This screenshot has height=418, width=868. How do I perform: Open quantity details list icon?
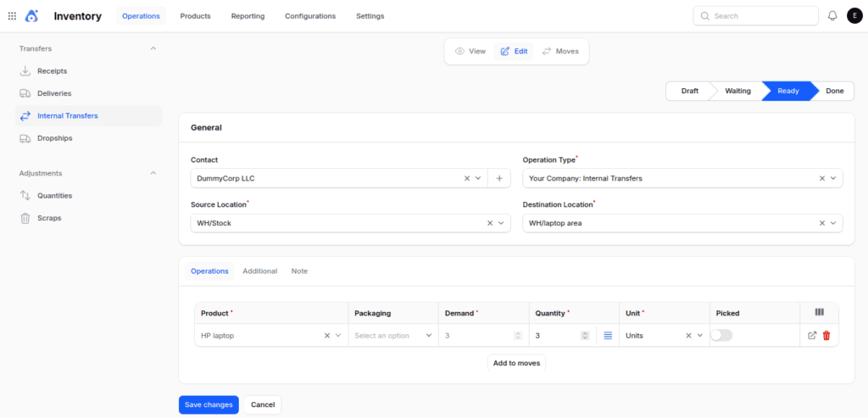pos(608,336)
